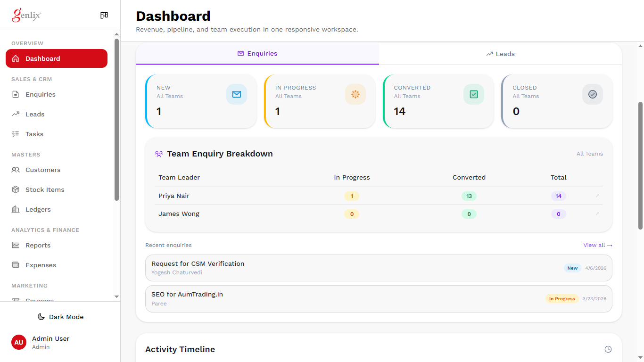Viewport: 644px width, 362px height.
Task: Click the Activity Timeline clock icon
Action: (x=608, y=349)
